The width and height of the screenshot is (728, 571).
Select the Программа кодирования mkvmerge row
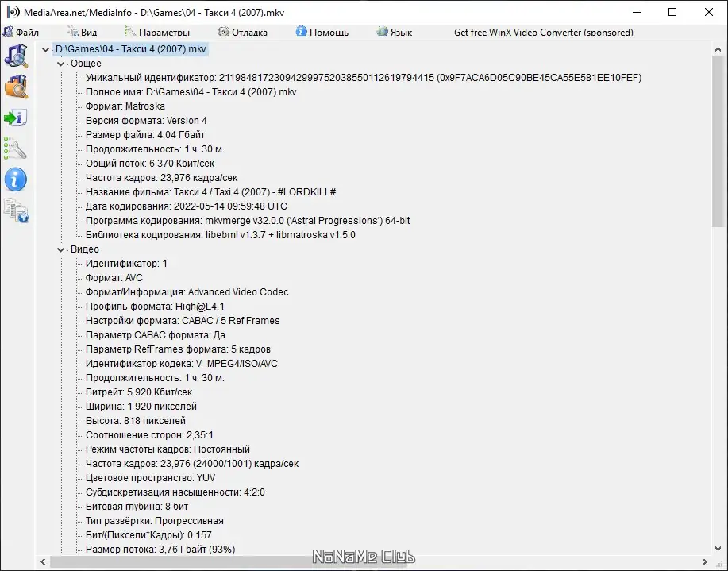[248, 221]
